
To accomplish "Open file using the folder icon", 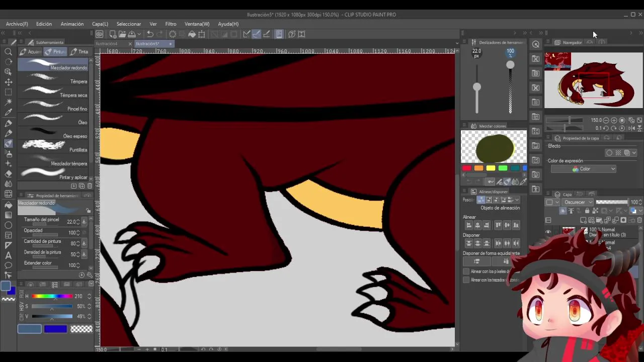I will pos(122,34).
